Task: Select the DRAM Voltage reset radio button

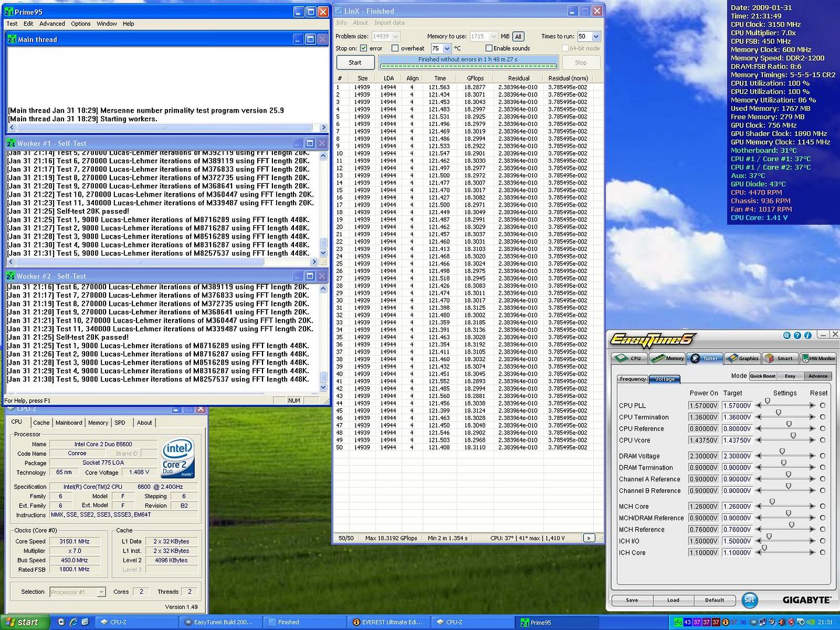Action: pyautogui.click(x=822, y=456)
